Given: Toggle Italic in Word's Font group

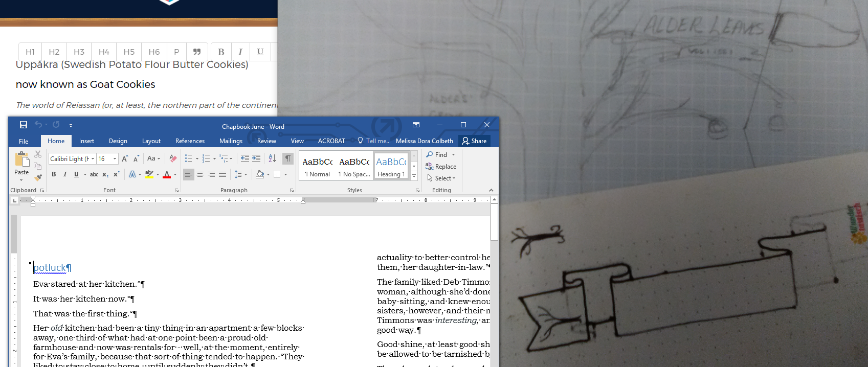Looking at the screenshot, I should tap(65, 174).
